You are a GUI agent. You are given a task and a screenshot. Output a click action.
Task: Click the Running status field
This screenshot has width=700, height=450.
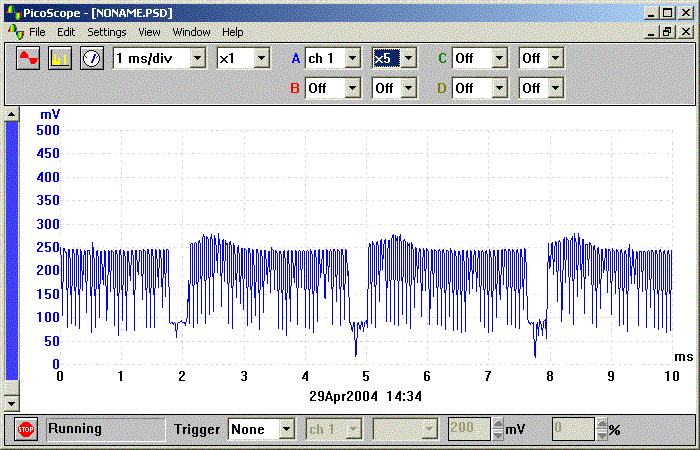[x=106, y=429]
